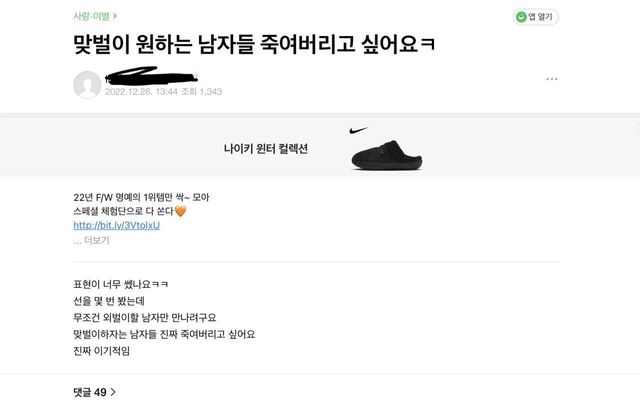Open the post's three-dot options menu
The width and height of the screenshot is (640, 411).
point(551,79)
